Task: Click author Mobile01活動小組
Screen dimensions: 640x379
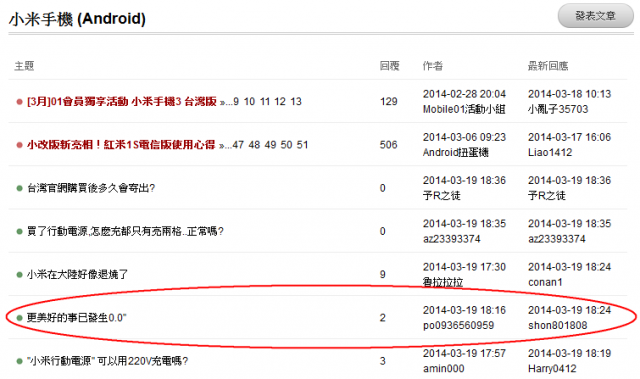Action: 464,109
